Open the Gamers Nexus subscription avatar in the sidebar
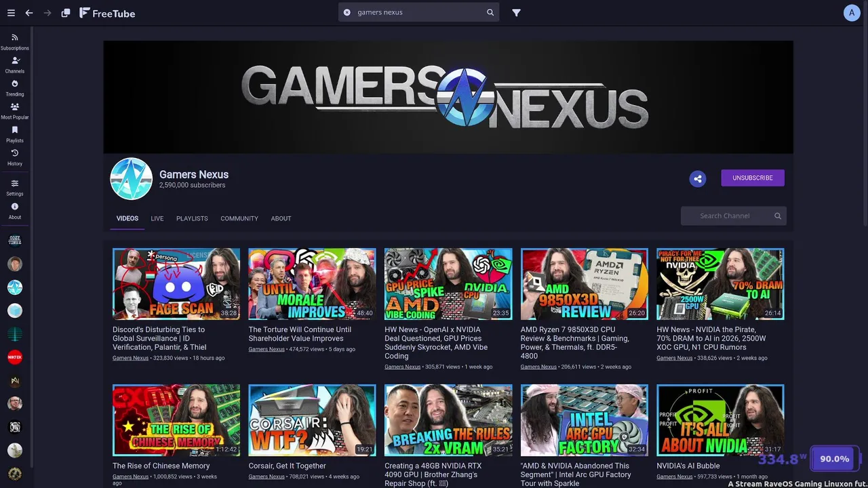This screenshot has height=488, width=868. click(x=15, y=287)
